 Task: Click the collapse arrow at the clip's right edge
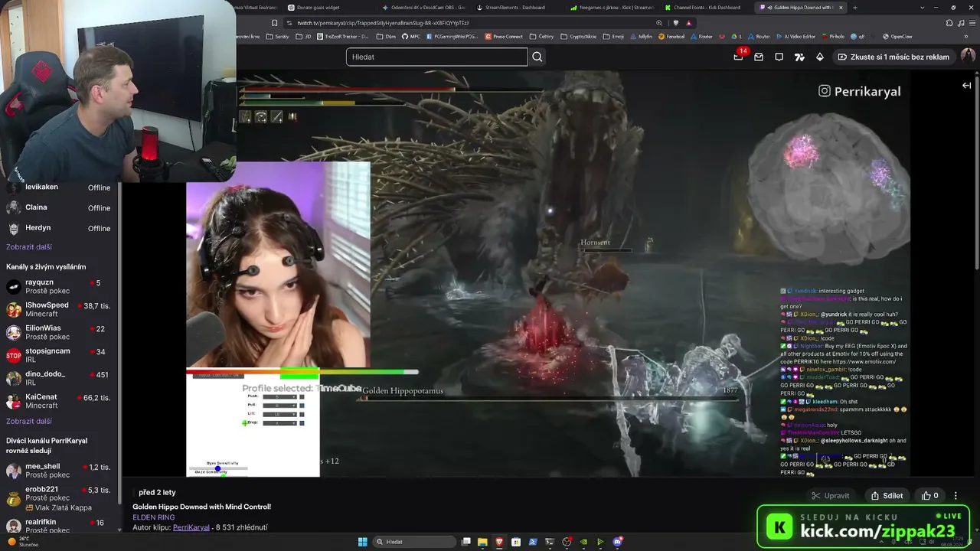[x=966, y=86]
